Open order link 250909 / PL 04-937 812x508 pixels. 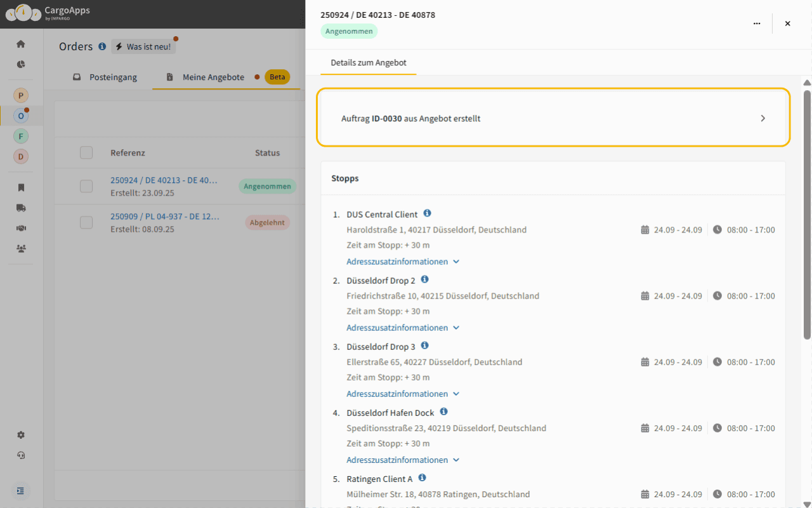[x=164, y=216]
